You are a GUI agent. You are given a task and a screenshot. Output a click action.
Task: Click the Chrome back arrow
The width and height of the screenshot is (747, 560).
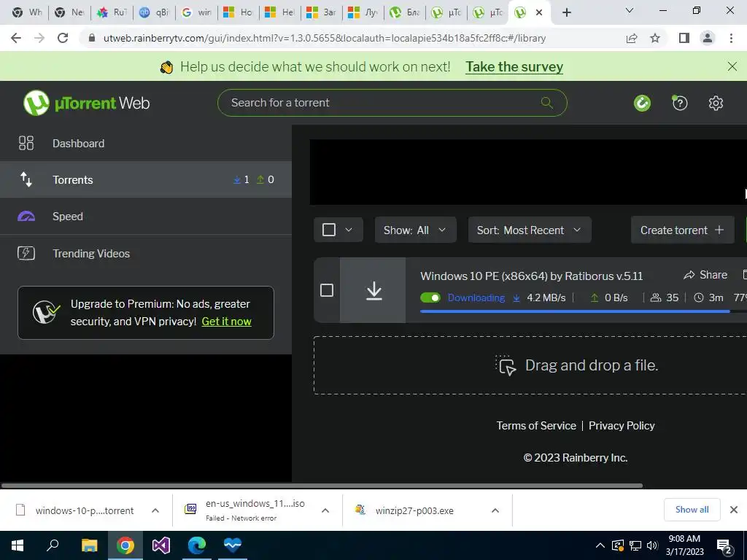(16, 38)
